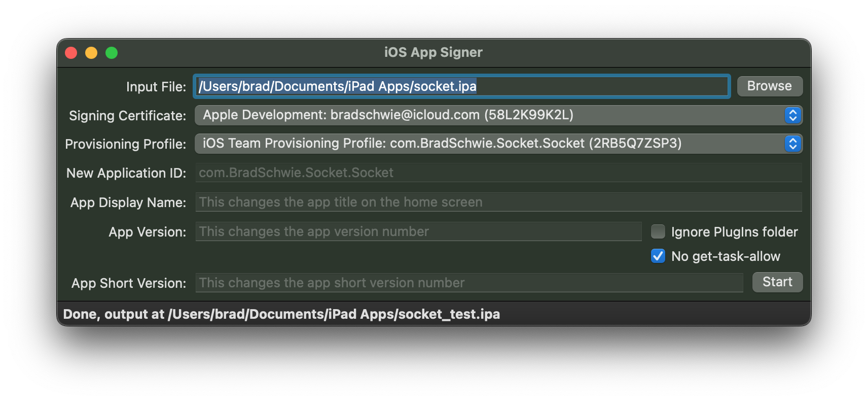The height and width of the screenshot is (401, 868).
Task: Click the 'Provisioning Profile:' label
Action: pos(126,144)
